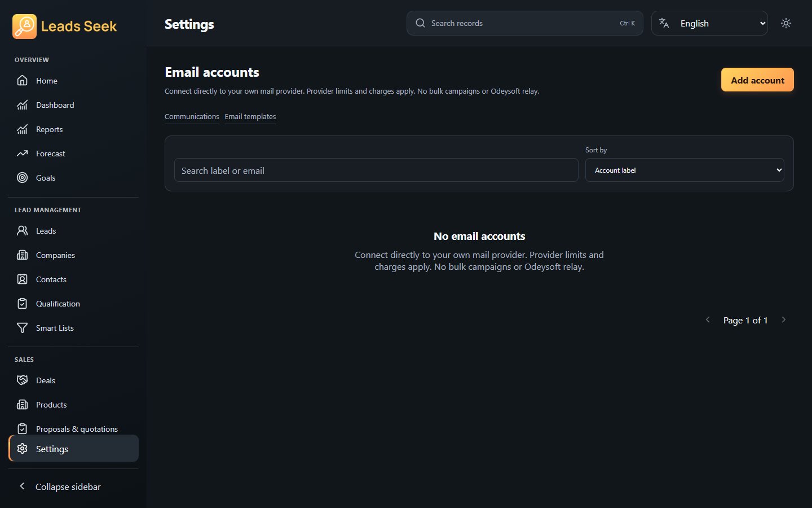Click the "Settings" page title in header
The width and height of the screenshot is (812, 508).
[x=189, y=24]
